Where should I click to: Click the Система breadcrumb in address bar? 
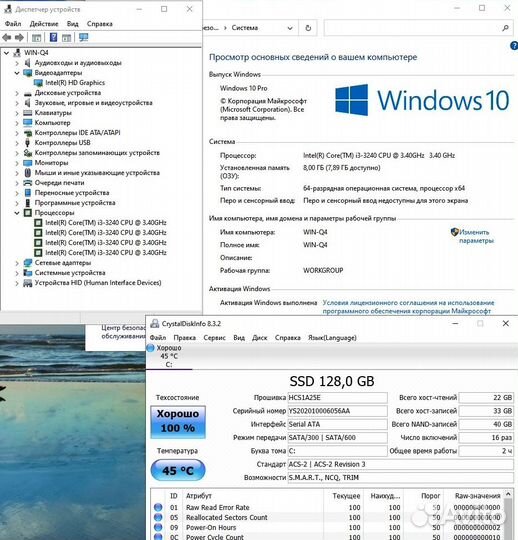tap(245, 28)
